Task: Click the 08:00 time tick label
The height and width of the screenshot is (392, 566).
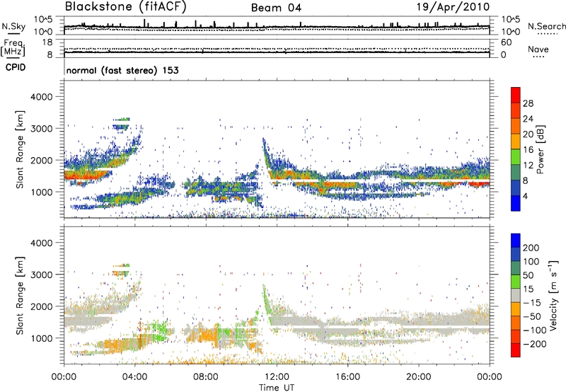Action: [206, 377]
